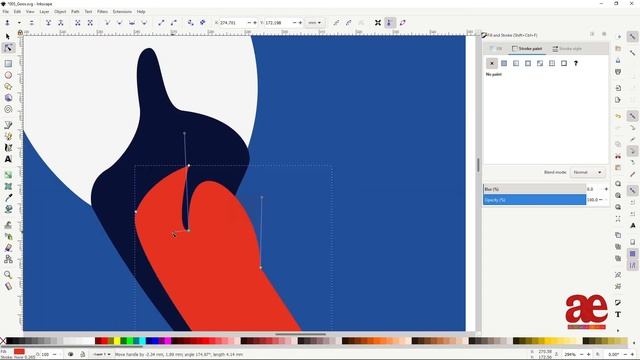
Task: Open the File menu
Action: click(x=6, y=12)
